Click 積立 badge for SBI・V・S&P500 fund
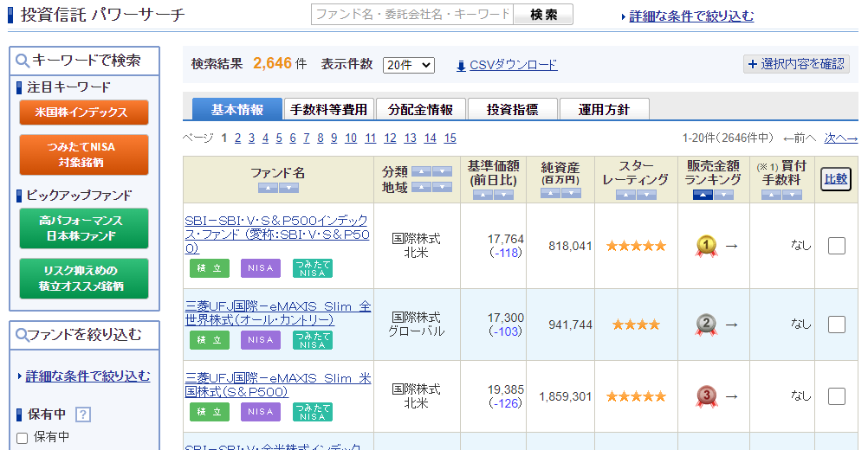This screenshot has width=868, height=450. click(210, 268)
